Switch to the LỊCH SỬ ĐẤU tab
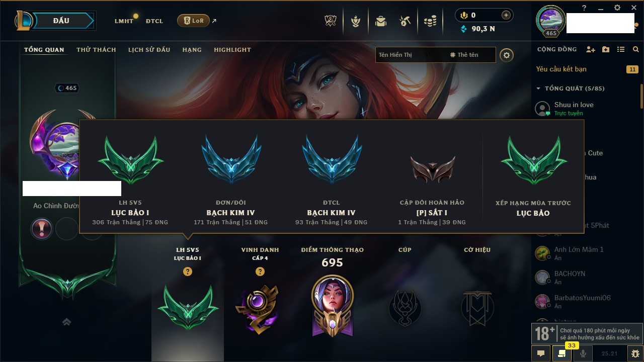The height and width of the screenshot is (362, 644). pyautogui.click(x=149, y=50)
